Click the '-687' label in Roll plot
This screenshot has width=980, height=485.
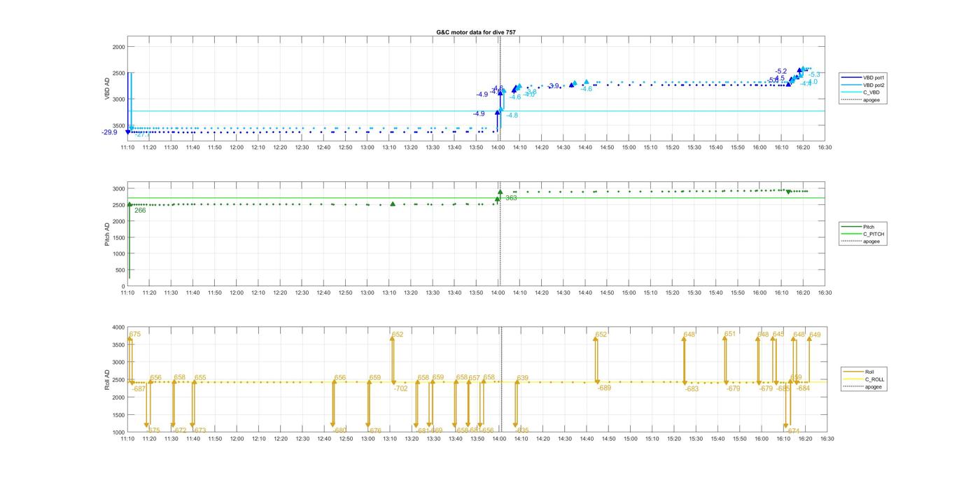click(x=139, y=389)
